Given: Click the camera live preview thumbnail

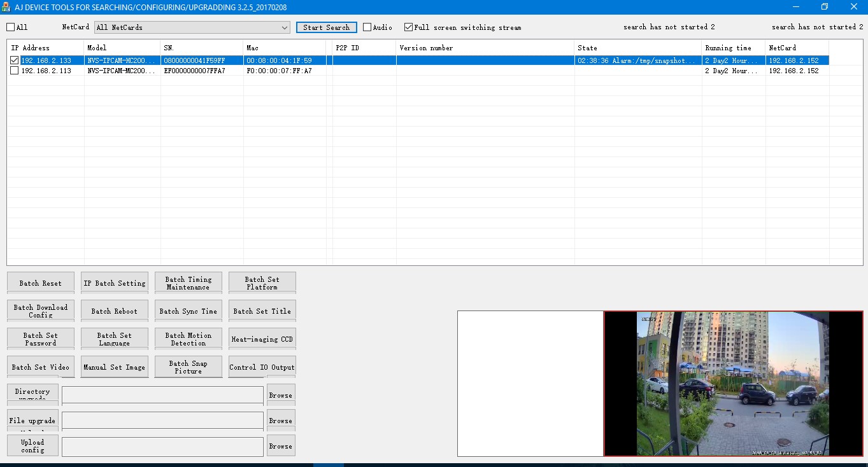Looking at the screenshot, I should click(733, 384).
